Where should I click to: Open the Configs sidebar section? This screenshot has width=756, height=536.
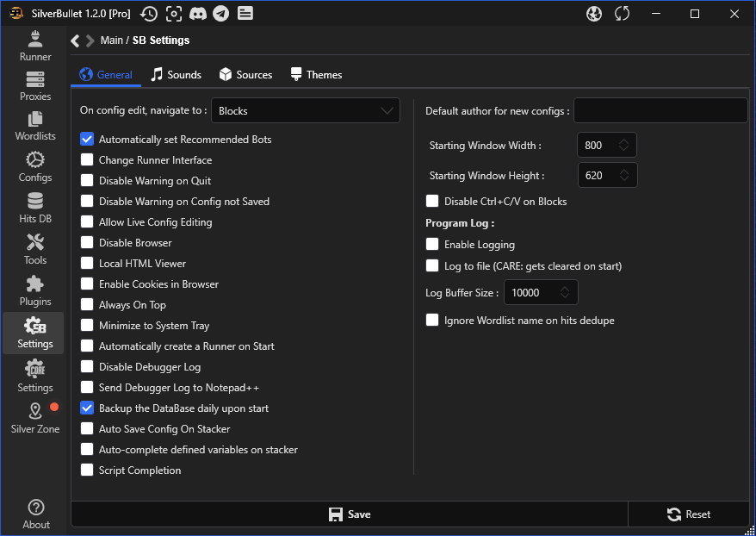point(35,167)
